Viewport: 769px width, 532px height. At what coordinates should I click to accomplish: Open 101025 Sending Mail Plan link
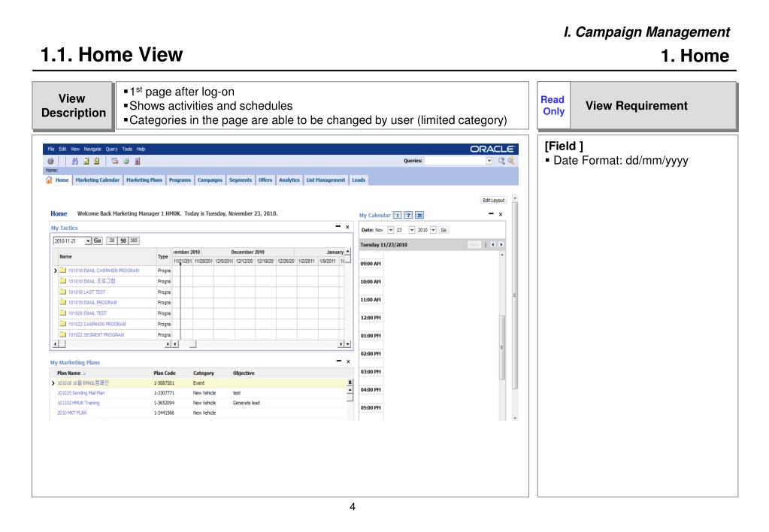click(81, 393)
